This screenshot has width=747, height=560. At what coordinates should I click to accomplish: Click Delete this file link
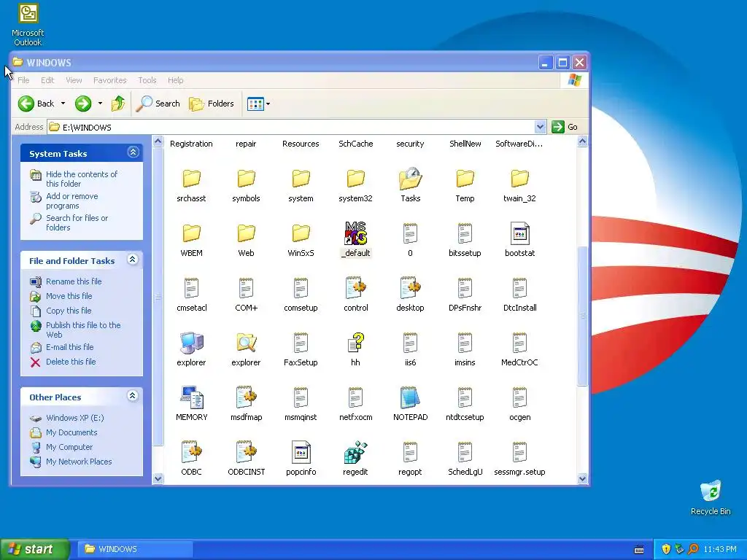[x=71, y=362]
